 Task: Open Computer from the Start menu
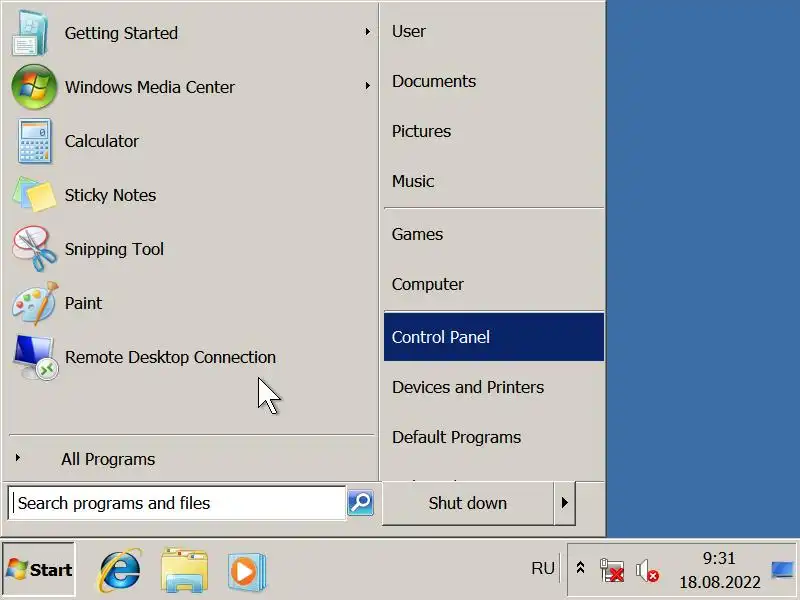click(x=493, y=284)
